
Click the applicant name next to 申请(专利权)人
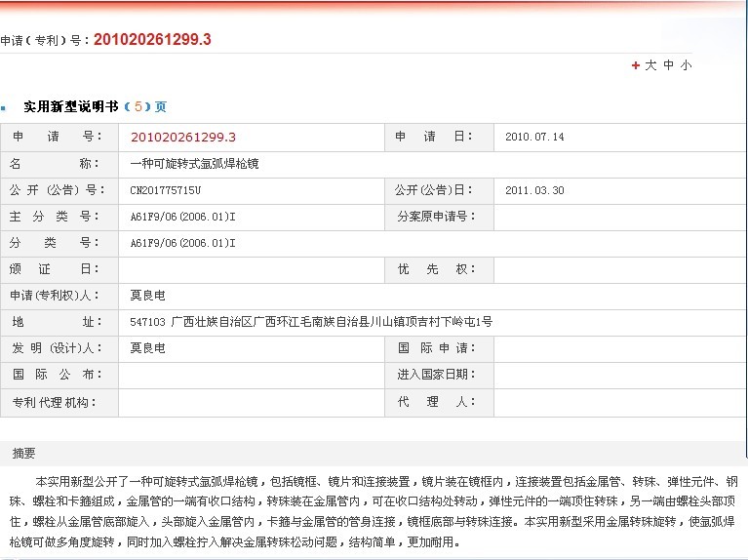click(x=147, y=295)
